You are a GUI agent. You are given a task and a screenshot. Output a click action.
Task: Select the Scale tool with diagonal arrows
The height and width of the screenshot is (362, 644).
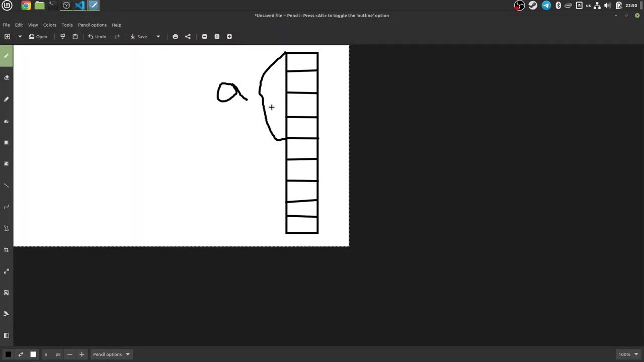[x=7, y=271]
